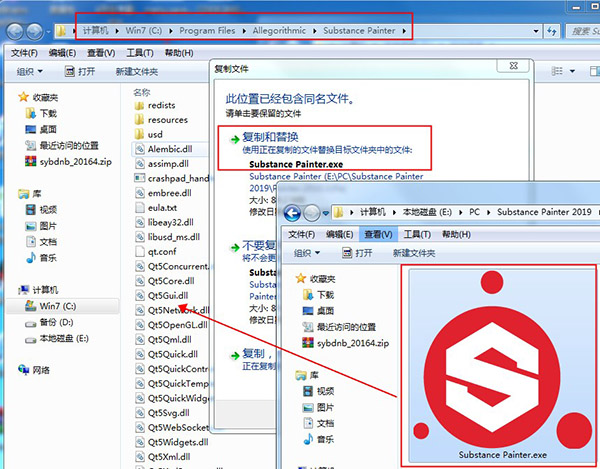The image size is (600, 469).
Task: Close the 复制文件 dialog
Action: (514, 66)
